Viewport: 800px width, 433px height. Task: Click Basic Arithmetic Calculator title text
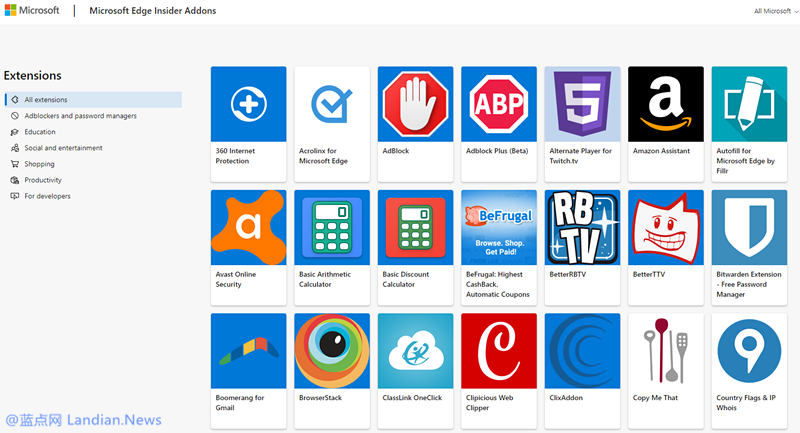tap(325, 279)
